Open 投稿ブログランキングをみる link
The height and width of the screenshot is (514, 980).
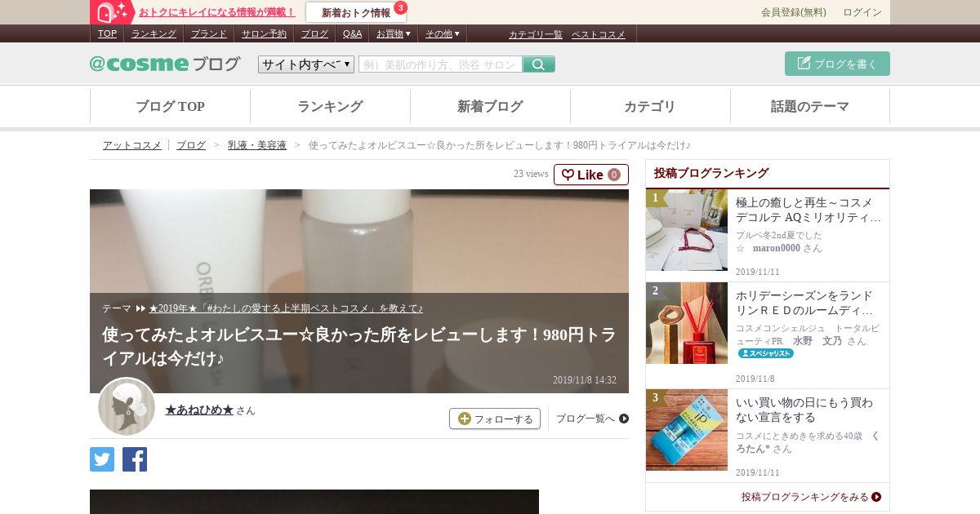coord(811,496)
